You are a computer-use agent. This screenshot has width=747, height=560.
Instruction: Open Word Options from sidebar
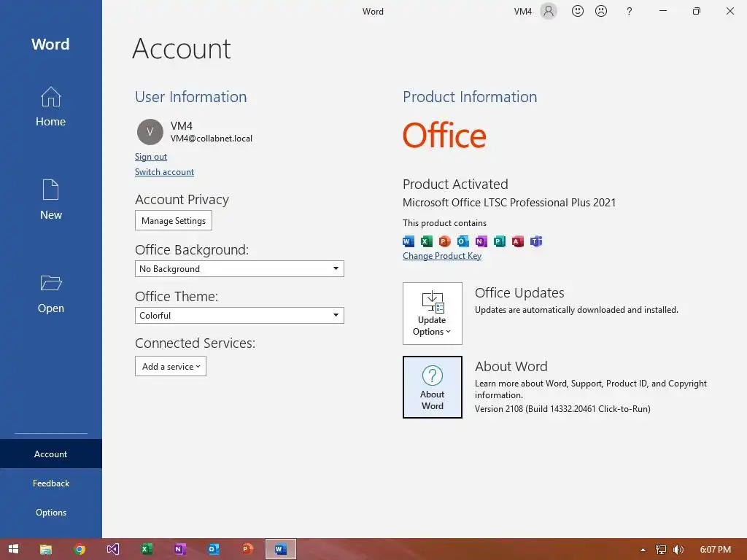pyautogui.click(x=50, y=513)
